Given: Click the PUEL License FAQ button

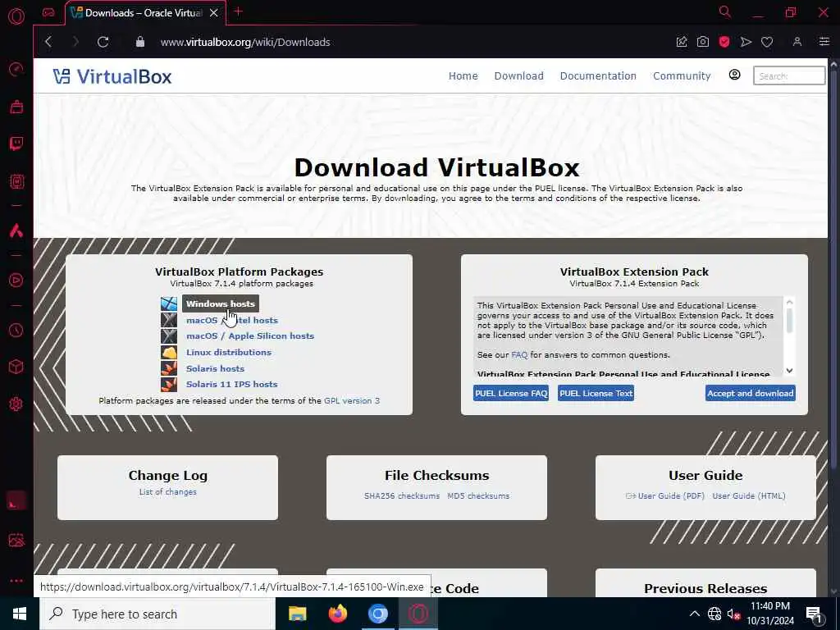Looking at the screenshot, I should [x=511, y=393].
